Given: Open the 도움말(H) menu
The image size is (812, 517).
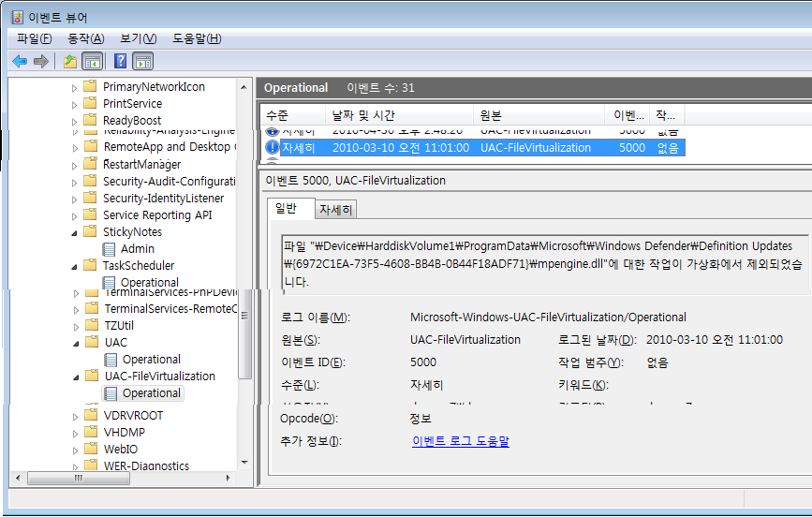Looking at the screenshot, I should [x=197, y=38].
